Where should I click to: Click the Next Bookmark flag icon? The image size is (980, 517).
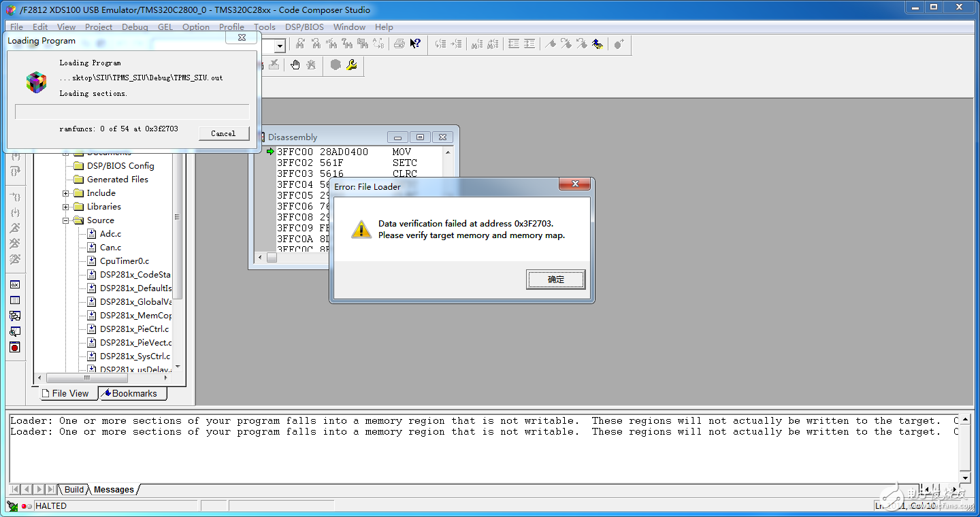click(x=566, y=44)
